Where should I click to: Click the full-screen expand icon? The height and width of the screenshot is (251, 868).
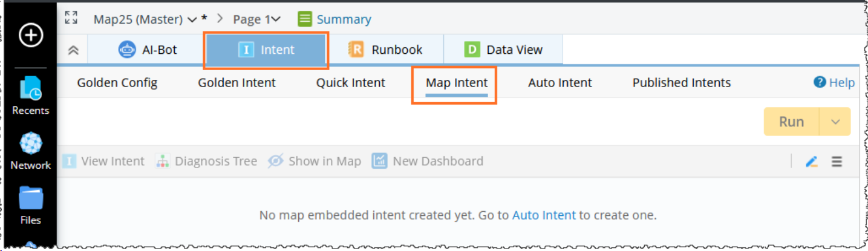pos(71,18)
